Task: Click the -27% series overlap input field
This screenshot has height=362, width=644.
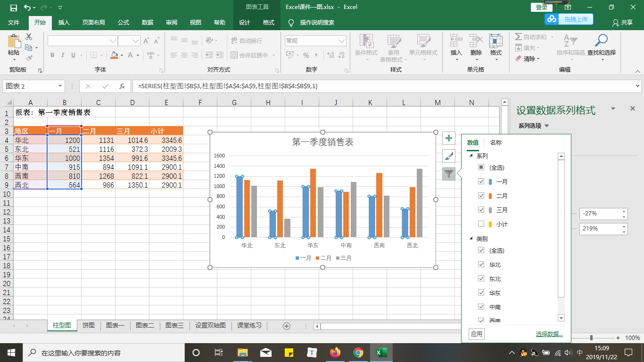Action: tap(600, 214)
